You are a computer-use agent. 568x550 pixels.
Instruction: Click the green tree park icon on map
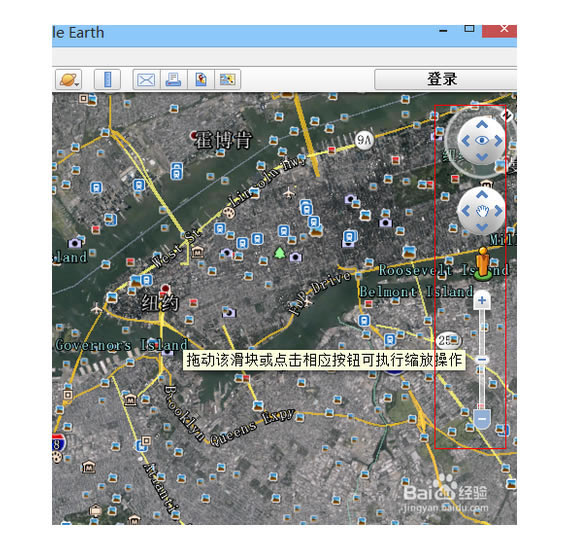(279, 253)
